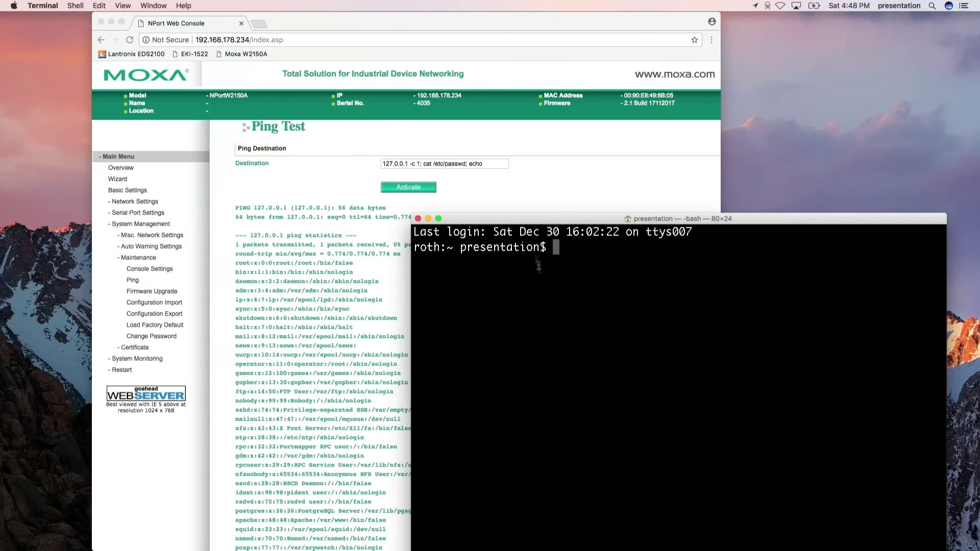Open the Shell menu
980x551 pixels.
tap(76, 6)
